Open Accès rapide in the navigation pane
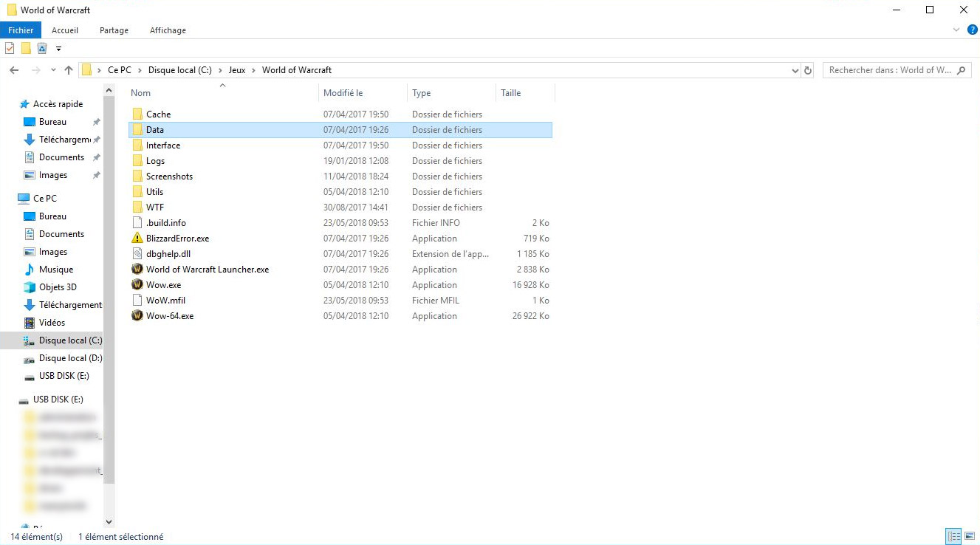The height and width of the screenshot is (545, 980). (x=58, y=104)
